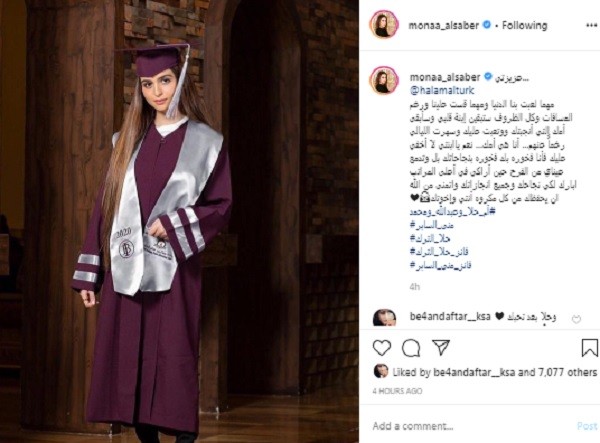Click the Post comment button
The width and height of the screenshot is (600, 443).
coord(587,426)
